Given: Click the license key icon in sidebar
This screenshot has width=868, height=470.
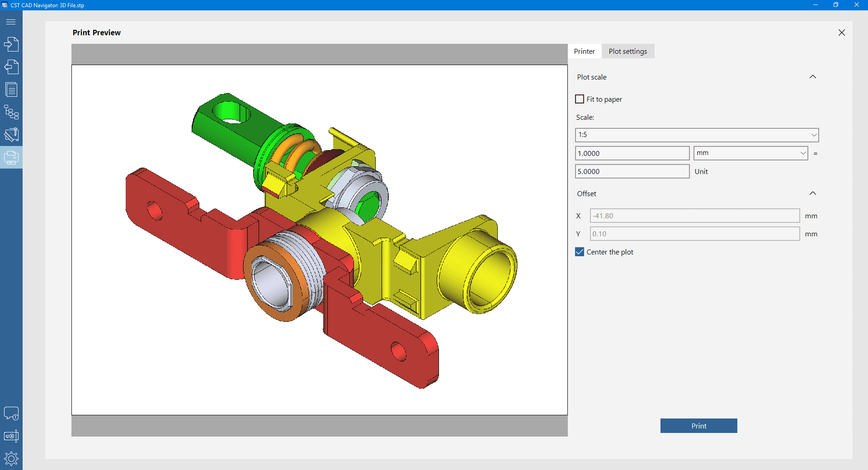Looking at the screenshot, I should (x=11, y=436).
